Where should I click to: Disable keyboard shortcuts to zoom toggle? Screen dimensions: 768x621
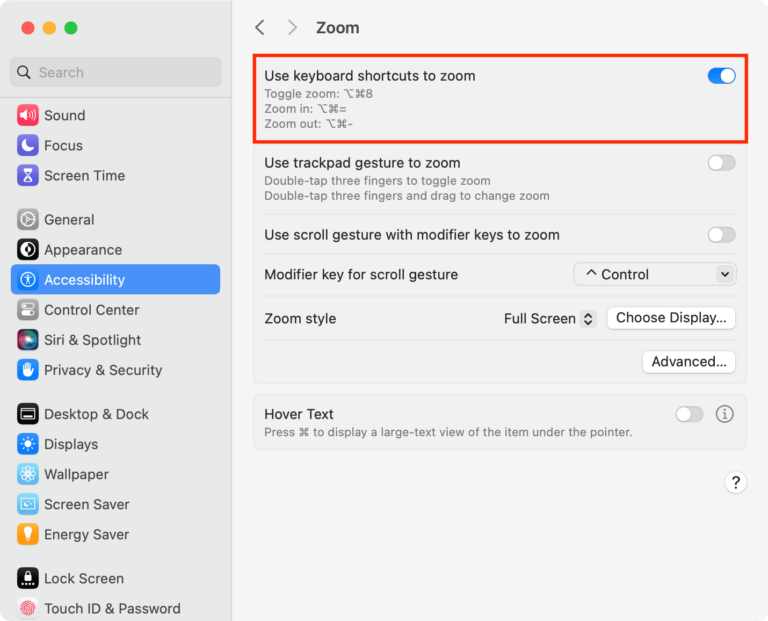[x=721, y=76]
